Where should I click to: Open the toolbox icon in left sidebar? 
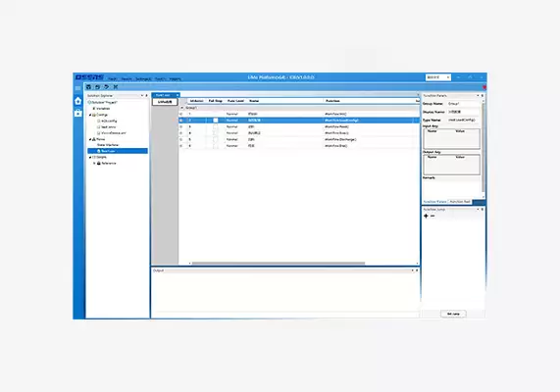77,113
